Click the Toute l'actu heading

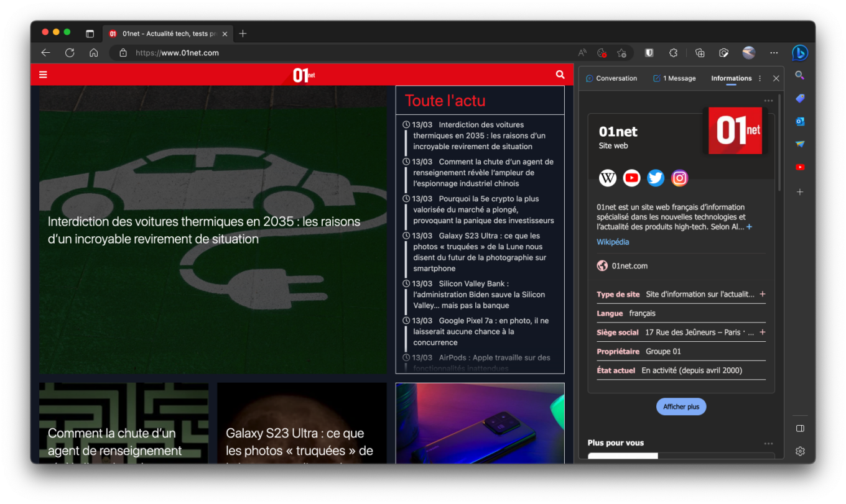445,101
